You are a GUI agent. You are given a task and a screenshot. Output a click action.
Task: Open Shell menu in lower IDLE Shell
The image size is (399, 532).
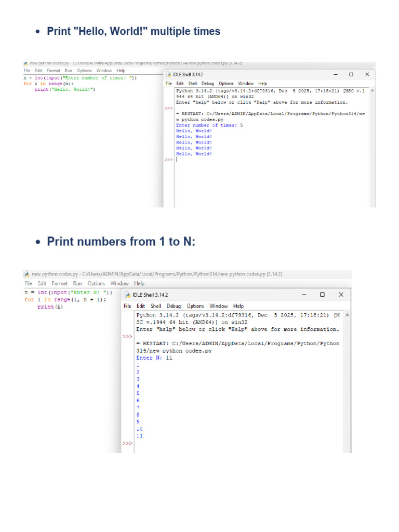click(156, 306)
